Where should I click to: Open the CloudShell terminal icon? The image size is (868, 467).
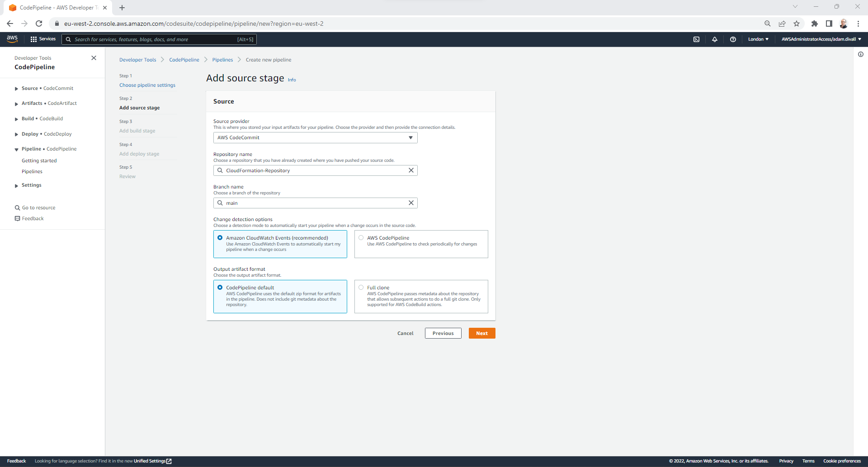point(696,39)
